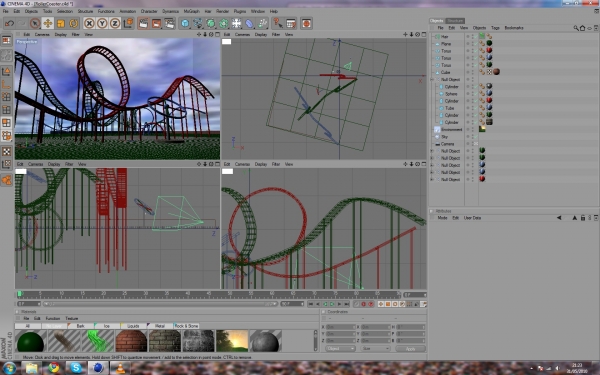Toggle the Z axis lock
This screenshot has width=600, height=375.
tap(115, 23)
